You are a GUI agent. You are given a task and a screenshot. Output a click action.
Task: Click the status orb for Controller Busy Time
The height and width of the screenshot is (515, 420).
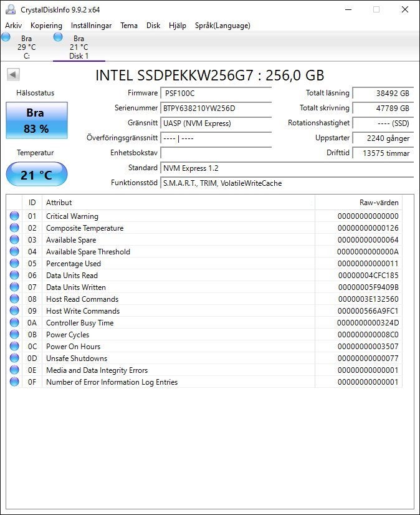click(14, 322)
